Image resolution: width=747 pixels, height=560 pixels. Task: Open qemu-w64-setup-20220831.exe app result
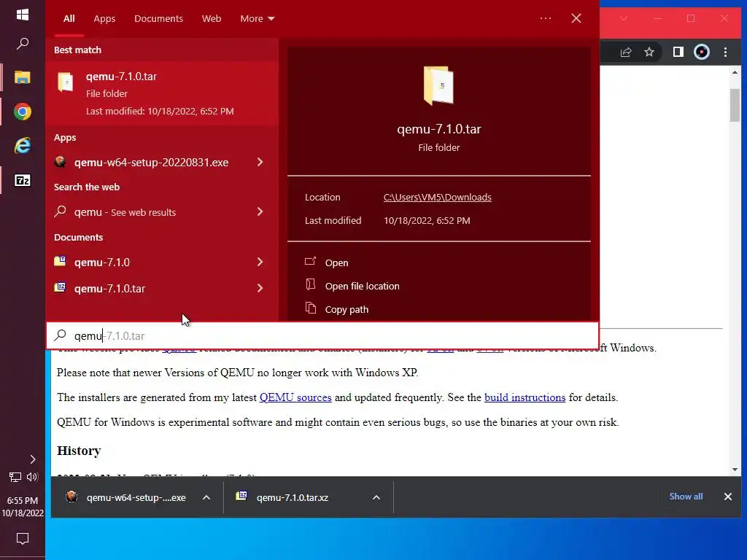pos(151,163)
